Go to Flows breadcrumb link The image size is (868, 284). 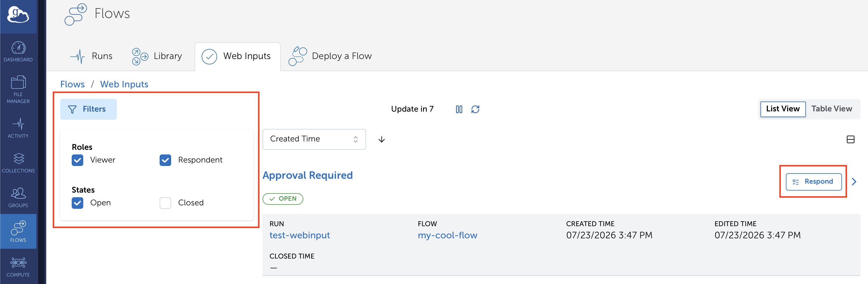point(73,84)
